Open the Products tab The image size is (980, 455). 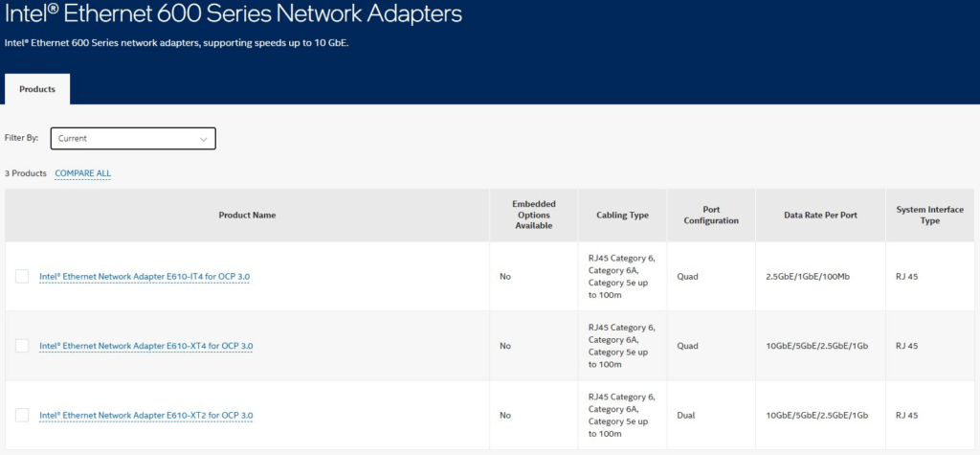37,89
